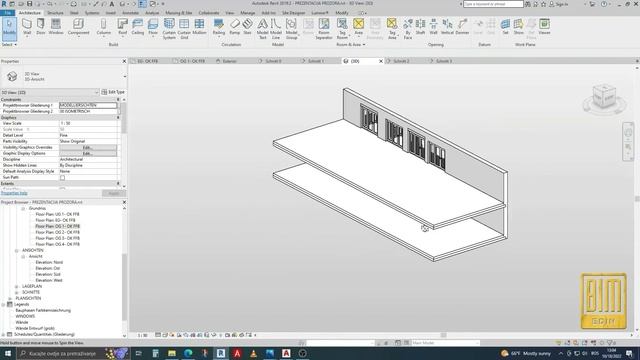This screenshot has width=640, height=360.
Task: Open the Windows Start menu
Action: 7,353
